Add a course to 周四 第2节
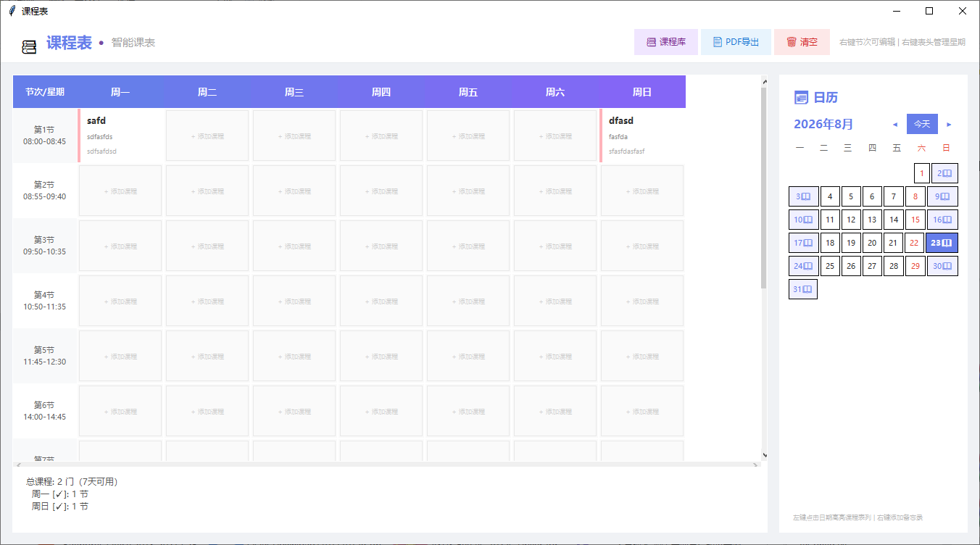 point(381,191)
